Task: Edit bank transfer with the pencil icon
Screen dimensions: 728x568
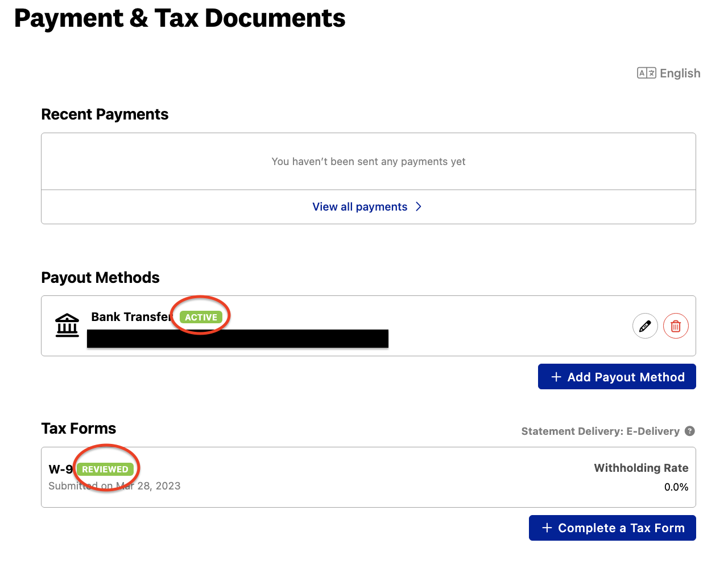Action: point(645,326)
